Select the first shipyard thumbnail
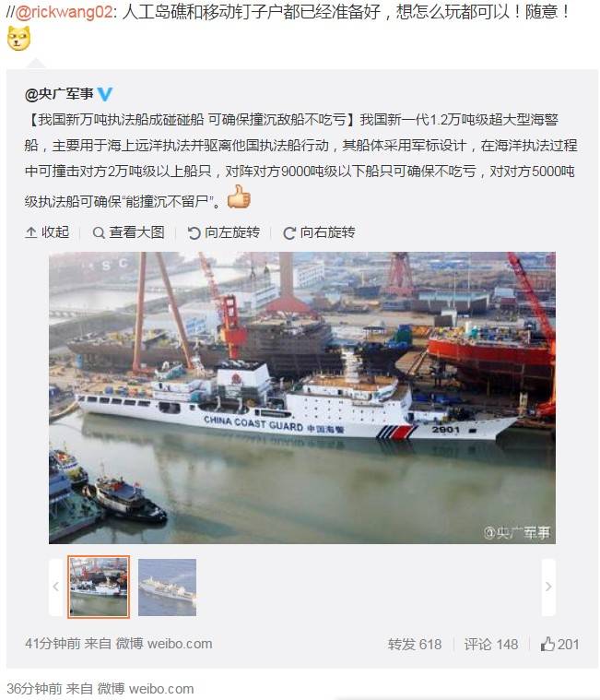 (x=99, y=587)
